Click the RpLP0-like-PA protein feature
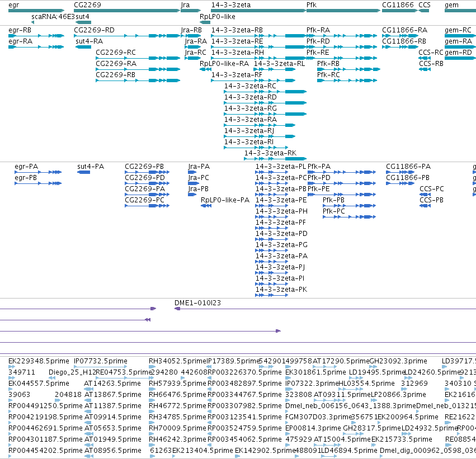This screenshot has width=476, height=459. [x=206, y=206]
